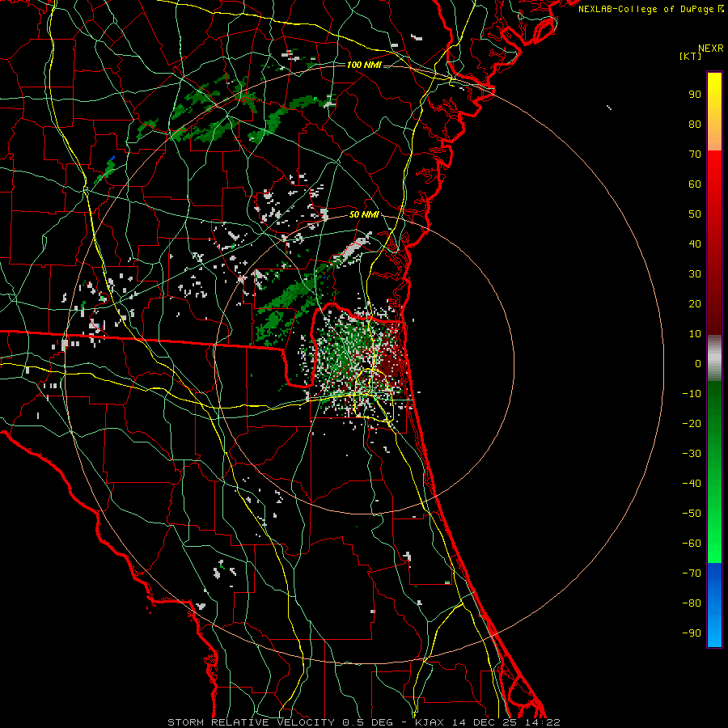Click the -40 scale value
728x728 pixels.
point(692,484)
